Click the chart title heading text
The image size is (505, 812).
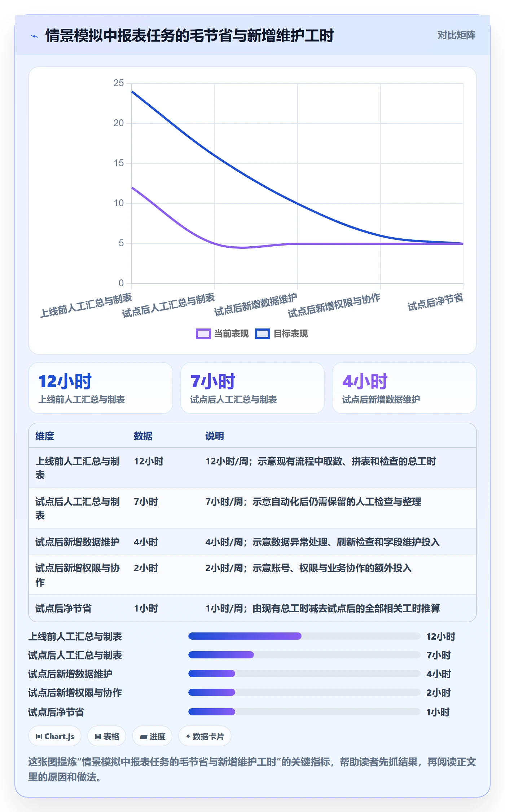click(x=189, y=36)
